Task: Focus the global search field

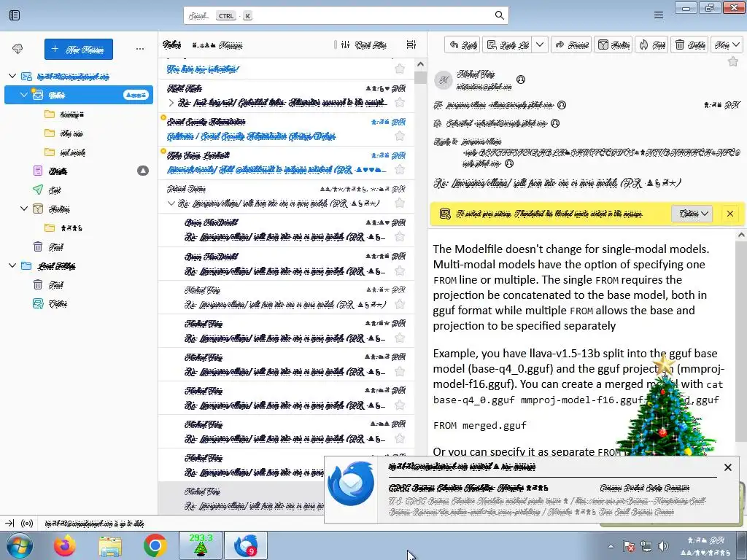Action: coord(346,15)
